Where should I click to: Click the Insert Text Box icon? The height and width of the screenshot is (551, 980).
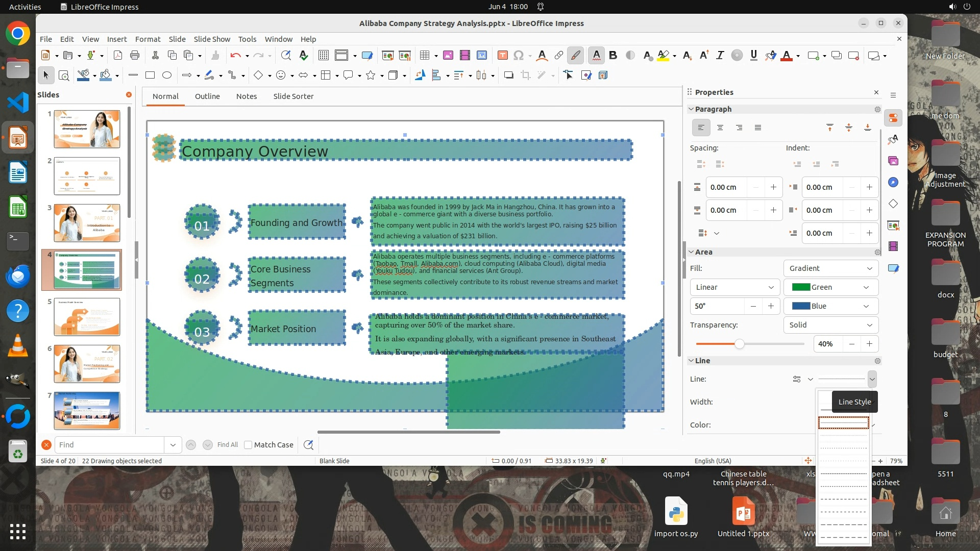point(502,55)
